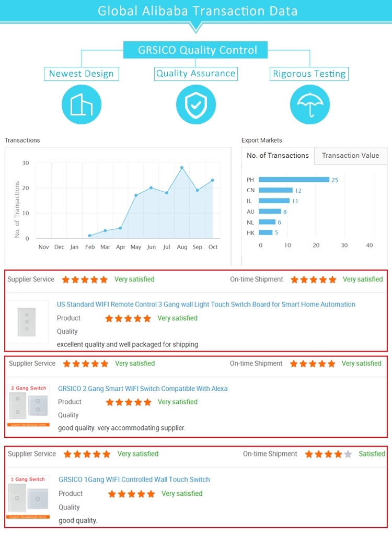Click the Rigorous Testing umbrella icon
The height and width of the screenshot is (537, 392).
click(310, 104)
